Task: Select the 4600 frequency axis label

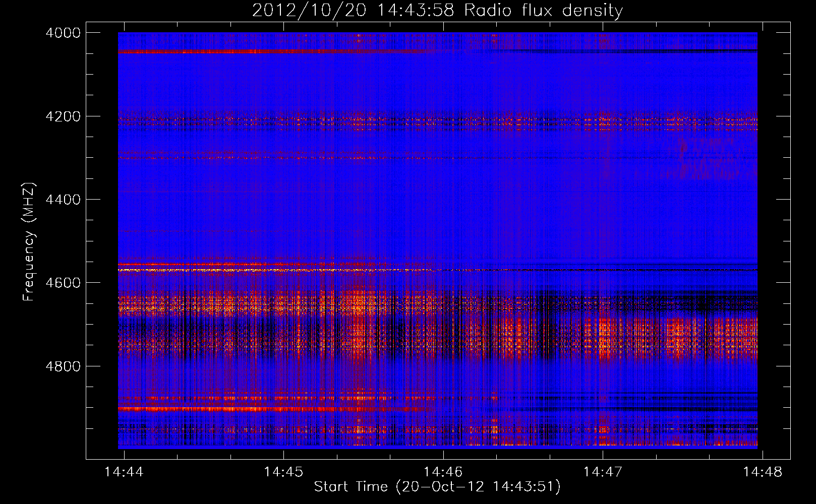Action: coord(63,283)
